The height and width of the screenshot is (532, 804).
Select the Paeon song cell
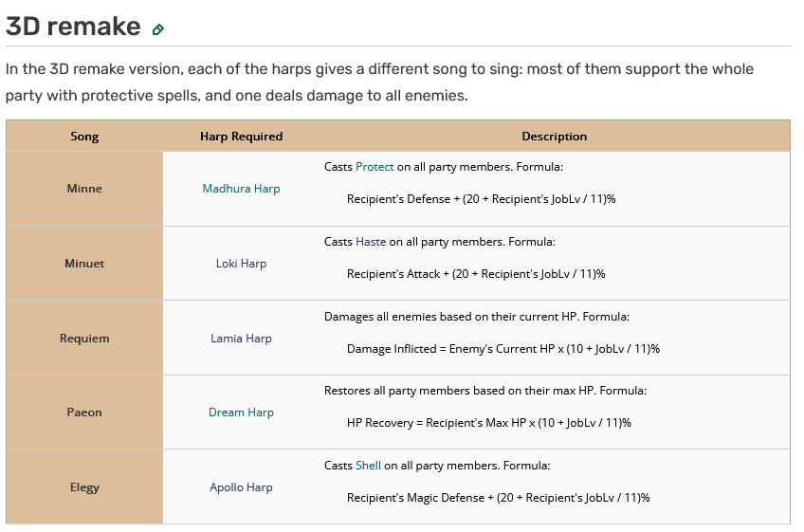84,413
